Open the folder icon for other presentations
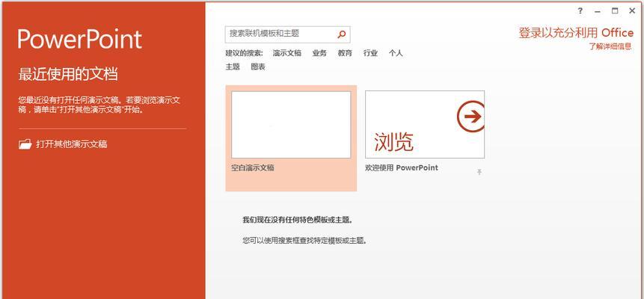 tap(25, 144)
